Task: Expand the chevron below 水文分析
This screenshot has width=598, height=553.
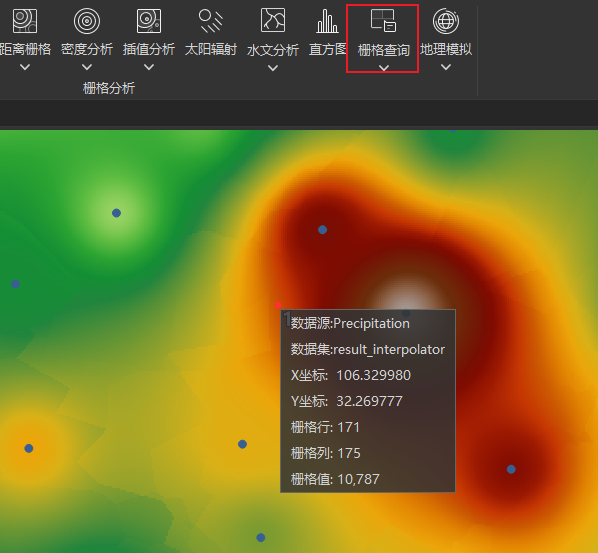Action: (273, 68)
